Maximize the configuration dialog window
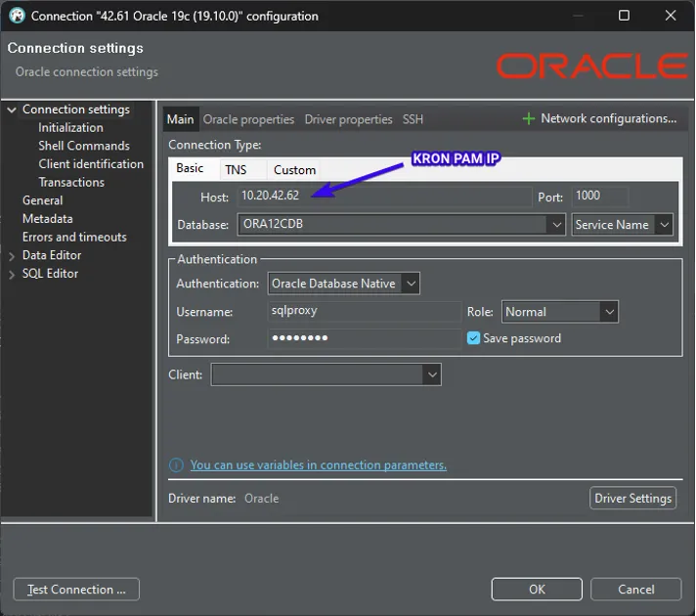The image size is (696, 616). click(624, 16)
